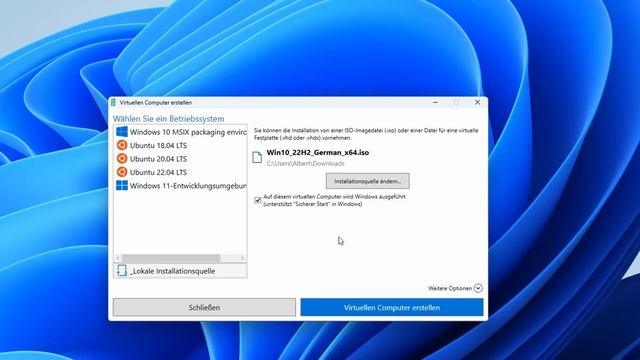The width and height of the screenshot is (640, 360).
Task: Click the C:\Users\Albert\Downloads path text
Action: click(x=305, y=164)
